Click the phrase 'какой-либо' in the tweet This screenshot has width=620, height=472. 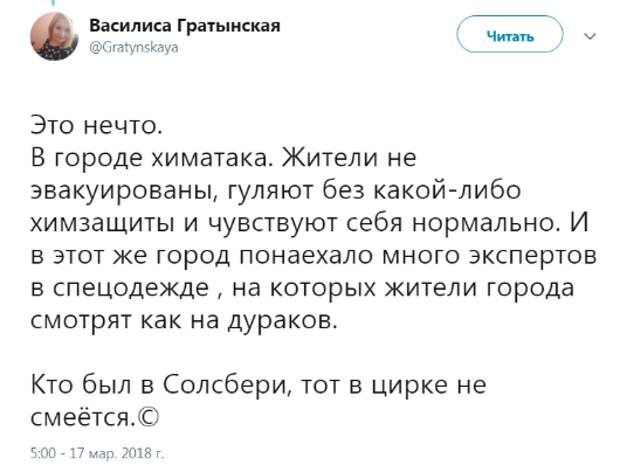click(x=447, y=191)
